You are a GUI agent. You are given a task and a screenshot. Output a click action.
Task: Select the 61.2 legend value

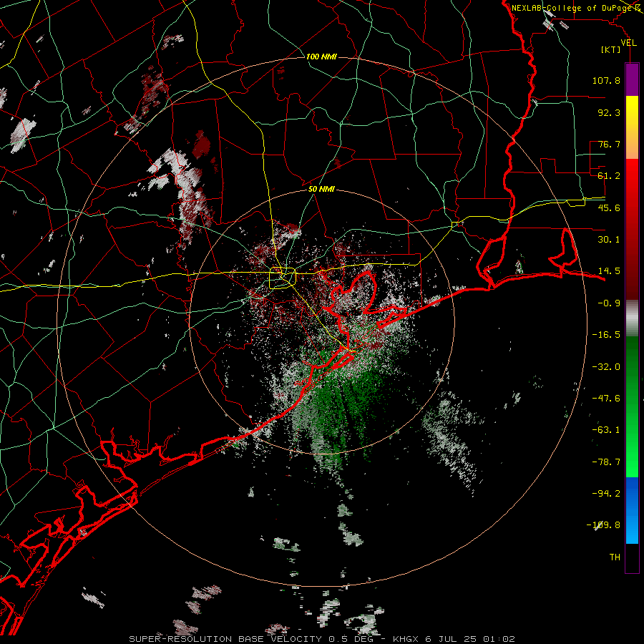coord(609,176)
